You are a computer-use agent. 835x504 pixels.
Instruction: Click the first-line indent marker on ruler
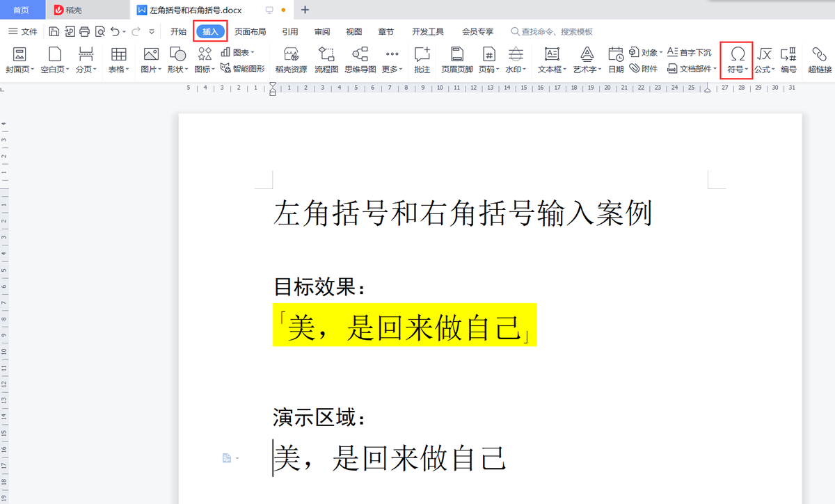(273, 85)
